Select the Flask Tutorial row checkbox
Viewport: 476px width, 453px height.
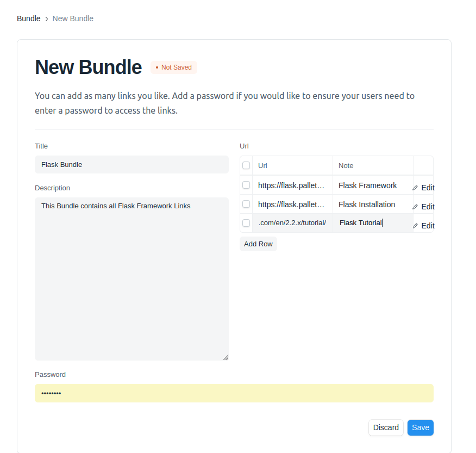point(246,223)
